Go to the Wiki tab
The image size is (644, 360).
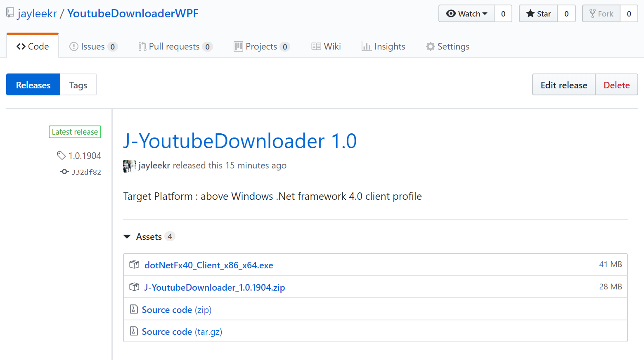click(x=326, y=46)
